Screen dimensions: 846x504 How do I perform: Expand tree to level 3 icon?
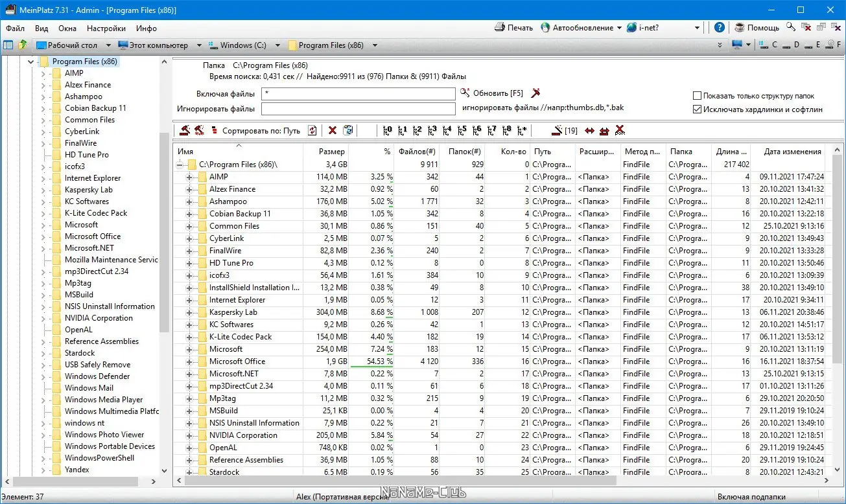point(432,130)
